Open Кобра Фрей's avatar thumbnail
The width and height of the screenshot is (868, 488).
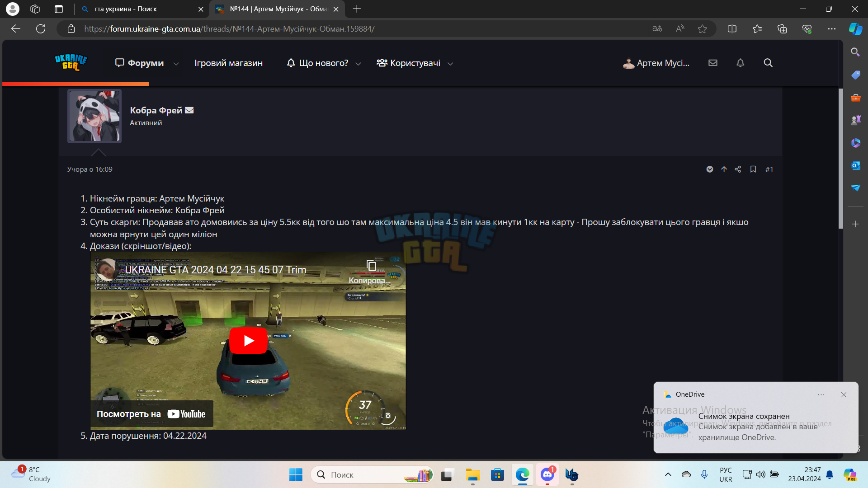tap(94, 116)
